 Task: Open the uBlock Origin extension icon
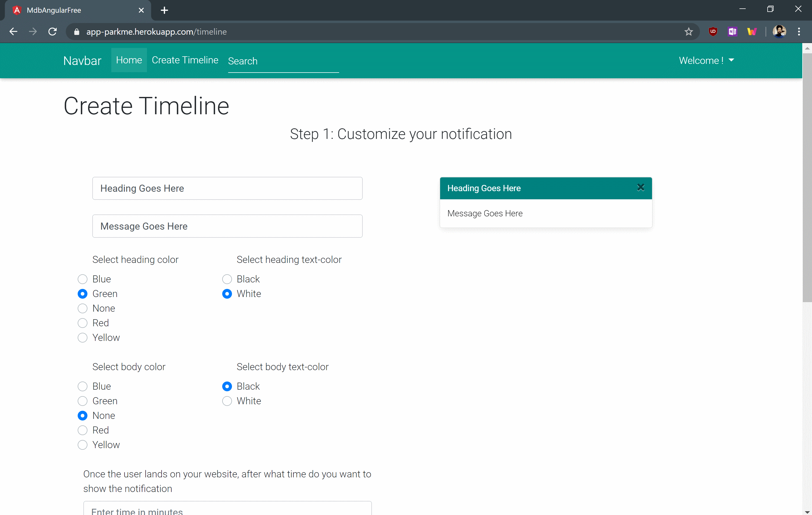(712, 32)
